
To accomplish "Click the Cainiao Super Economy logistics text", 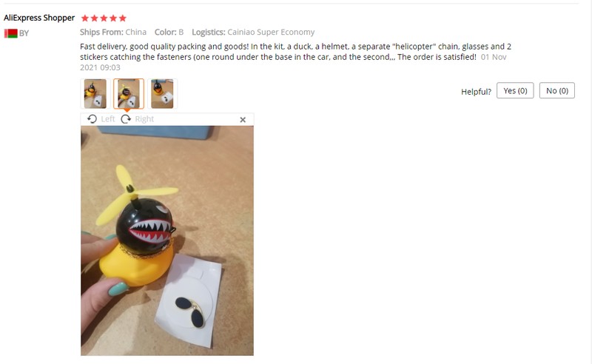I will pyautogui.click(x=271, y=32).
